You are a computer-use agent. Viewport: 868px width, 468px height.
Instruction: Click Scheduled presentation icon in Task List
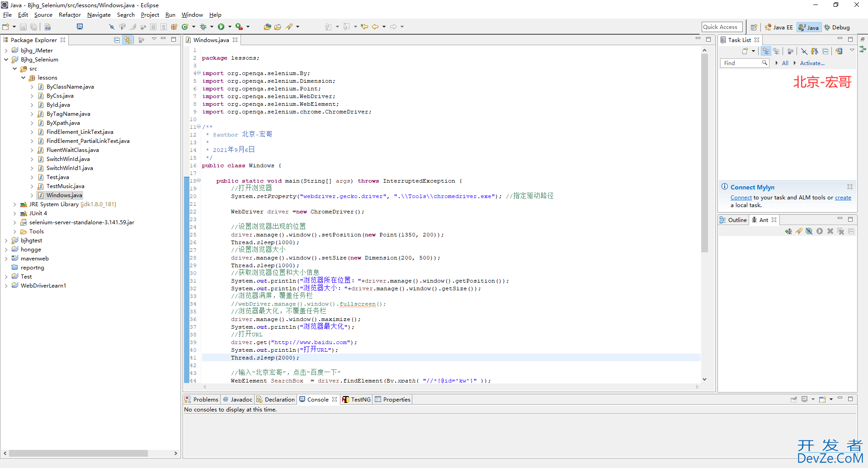click(x=776, y=51)
